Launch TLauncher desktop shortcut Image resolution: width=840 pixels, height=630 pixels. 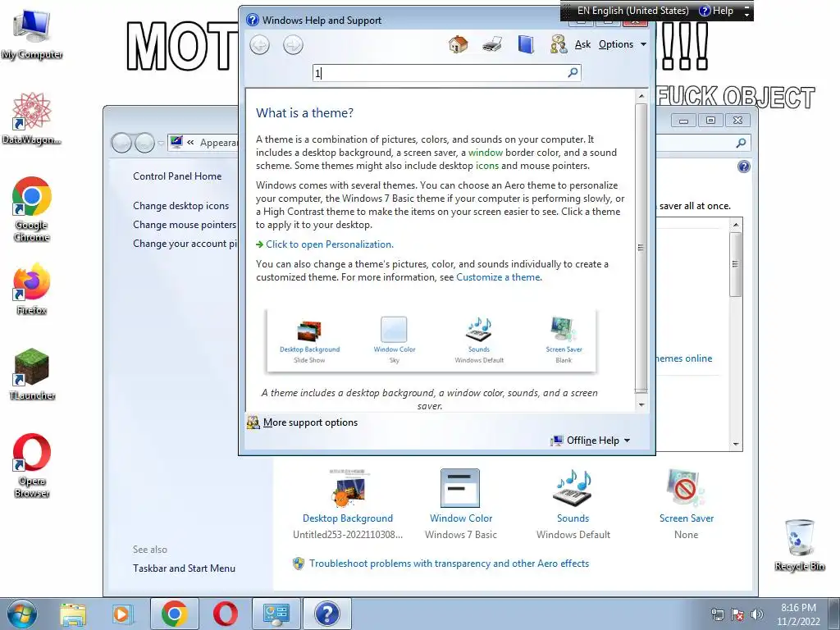point(32,374)
